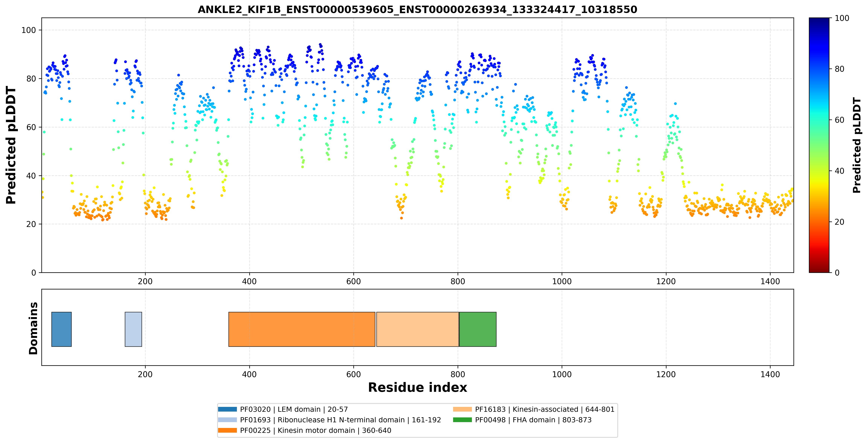Click the plot title text
This screenshot has width=868, height=443.
pos(418,9)
